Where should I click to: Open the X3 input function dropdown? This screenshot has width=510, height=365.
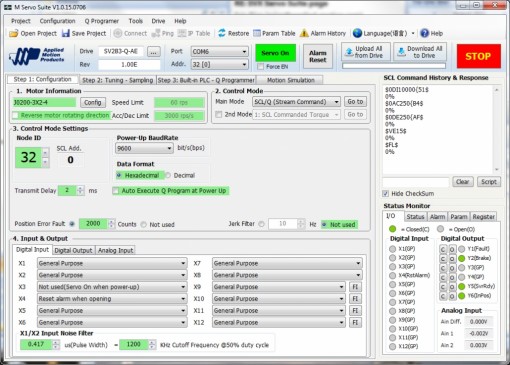point(112,287)
